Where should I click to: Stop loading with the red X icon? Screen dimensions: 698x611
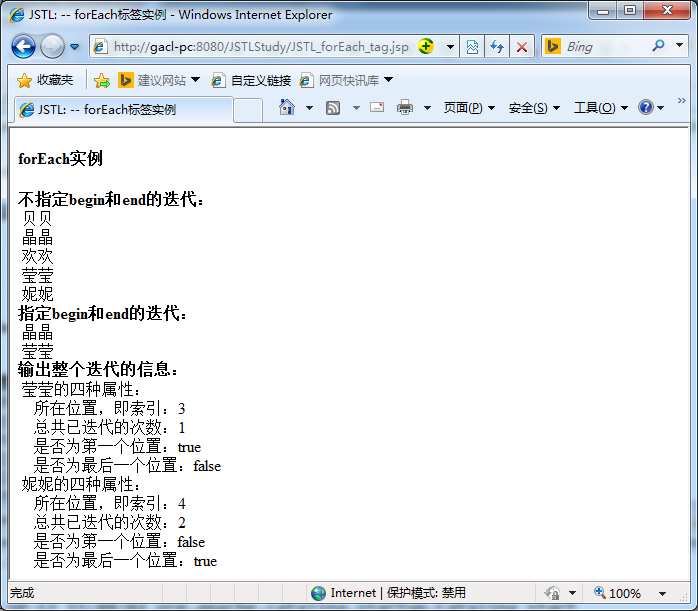(522, 46)
